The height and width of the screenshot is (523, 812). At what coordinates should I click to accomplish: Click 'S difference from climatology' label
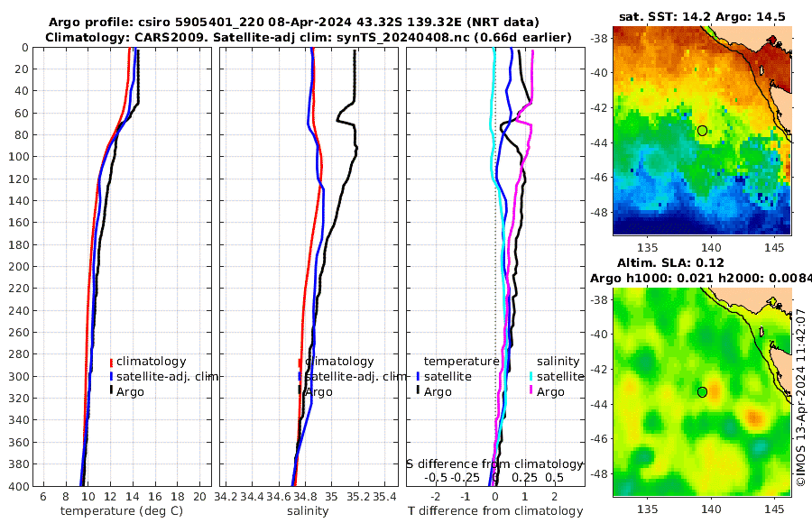tap(494, 464)
